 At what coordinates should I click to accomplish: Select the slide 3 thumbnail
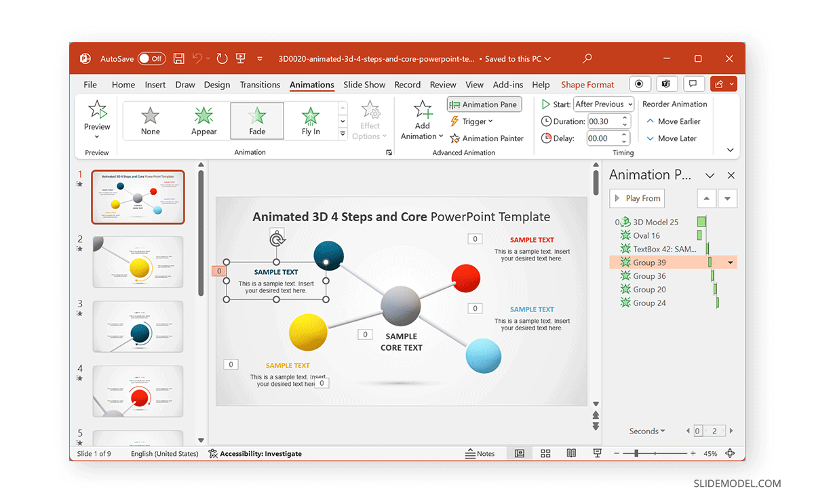[x=138, y=327]
